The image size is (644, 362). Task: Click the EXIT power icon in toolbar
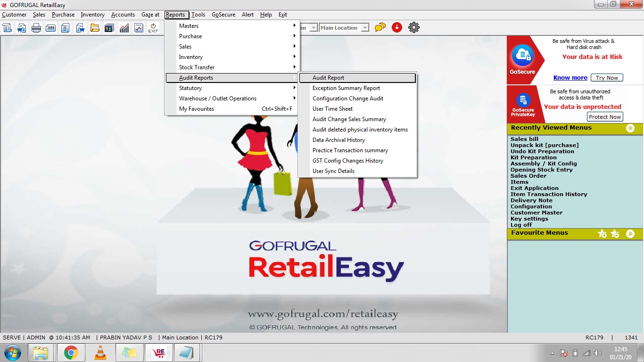click(153, 28)
